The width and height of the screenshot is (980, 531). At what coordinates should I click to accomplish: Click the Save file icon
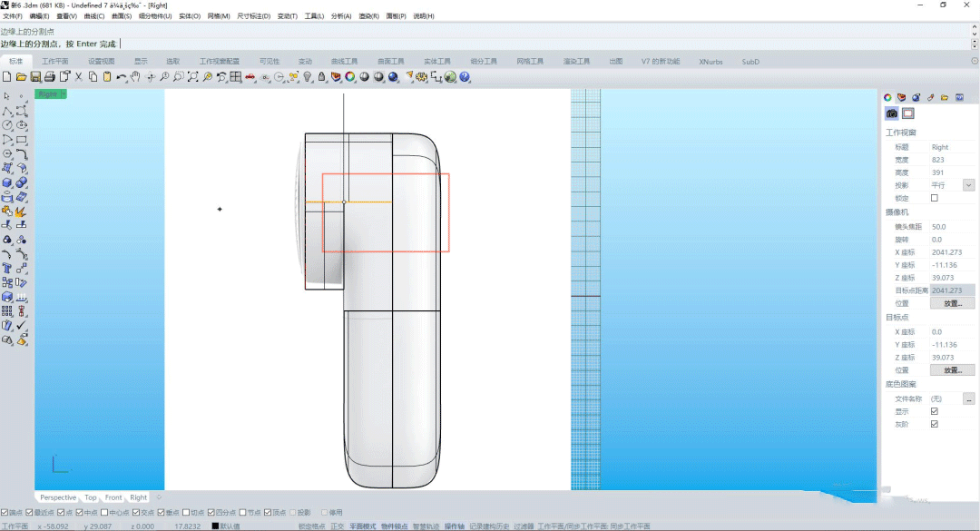tap(35, 77)
